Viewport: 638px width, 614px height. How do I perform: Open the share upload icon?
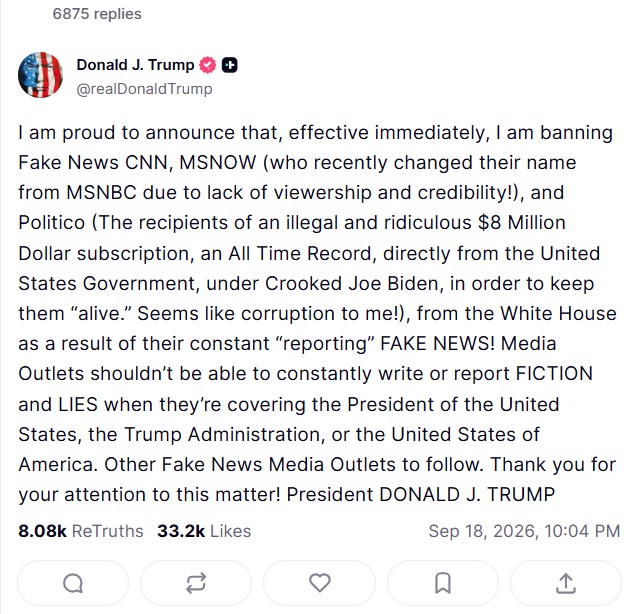pyautogui.click(x=566, y=583)
